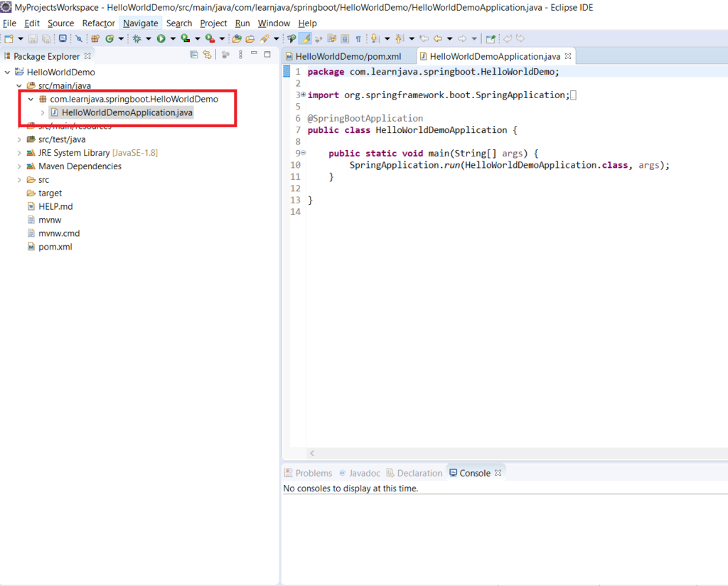Screen dimensions: 728x586
Task: Collapse All in Package Explorer
Action: [194, 55]
